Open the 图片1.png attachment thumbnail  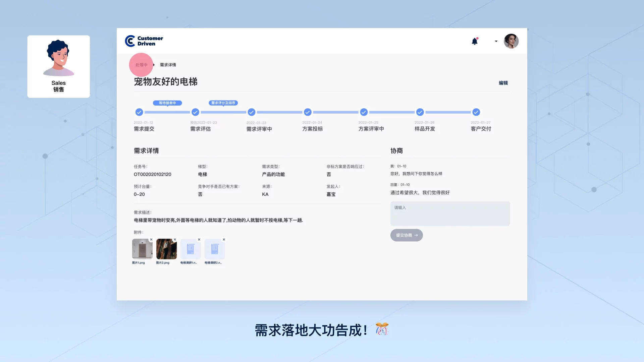142,249
